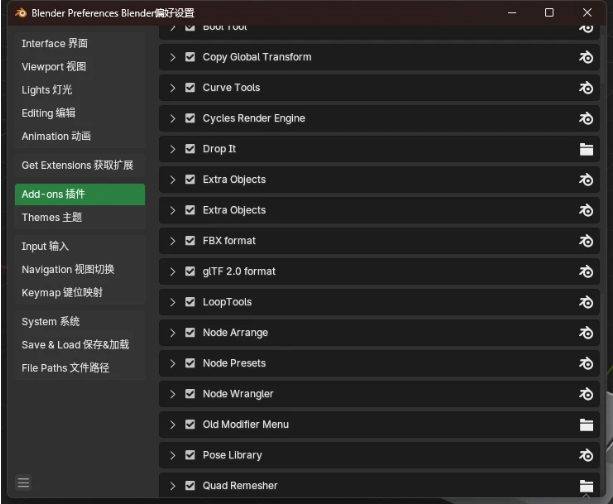Open the Get Extensions section
The width and height of the screenshot is (613, 504).
pyautogui.click(x=80, y=165)
